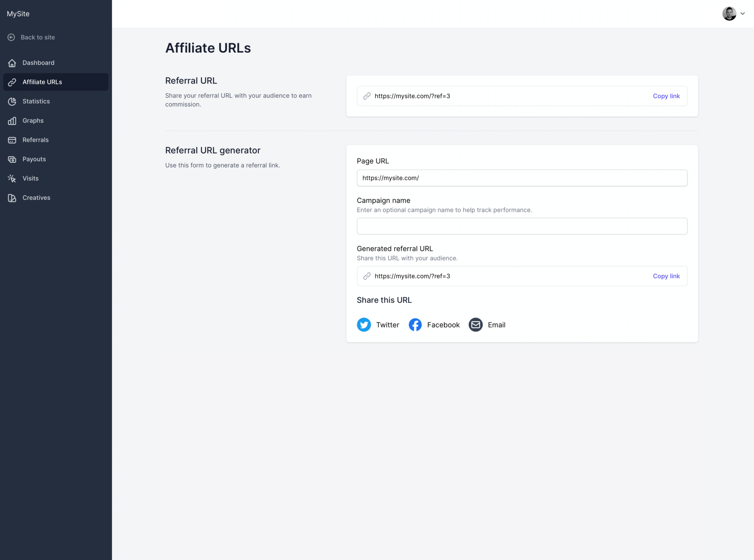The height and width of the screenshot is (560, 754).
Task: Copy the generated referral URL
Action: (x=666, y=276)
